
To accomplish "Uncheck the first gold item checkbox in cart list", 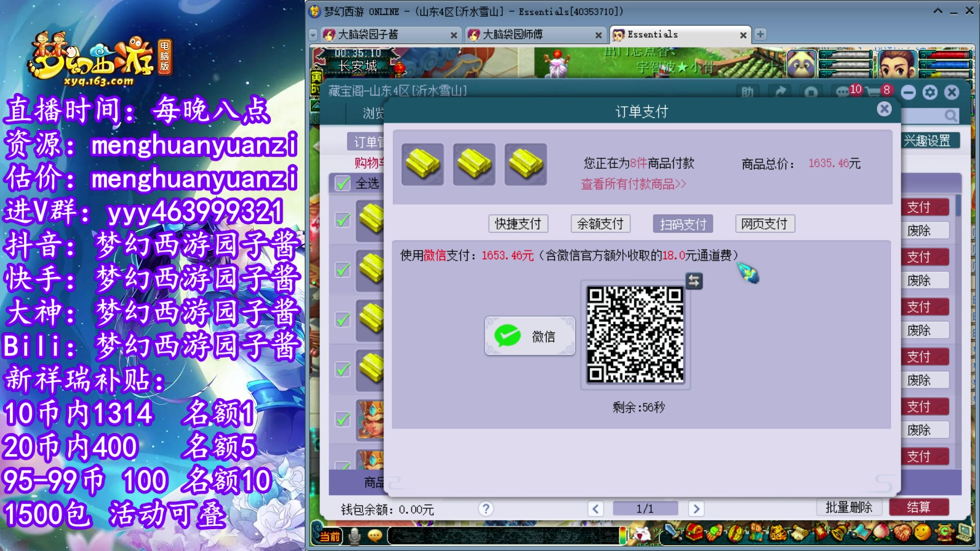I will click(342, 220).
